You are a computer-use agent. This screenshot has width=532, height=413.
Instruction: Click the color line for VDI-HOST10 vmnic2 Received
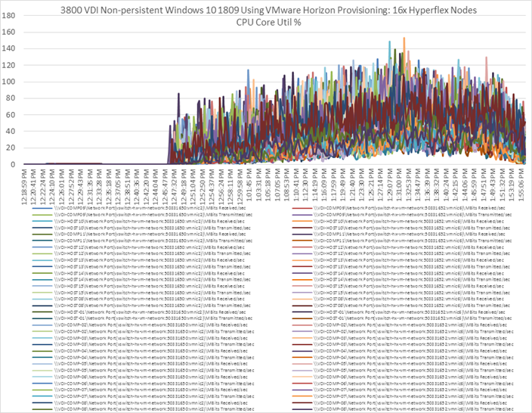pyautogui.click(x=42, y=221)
